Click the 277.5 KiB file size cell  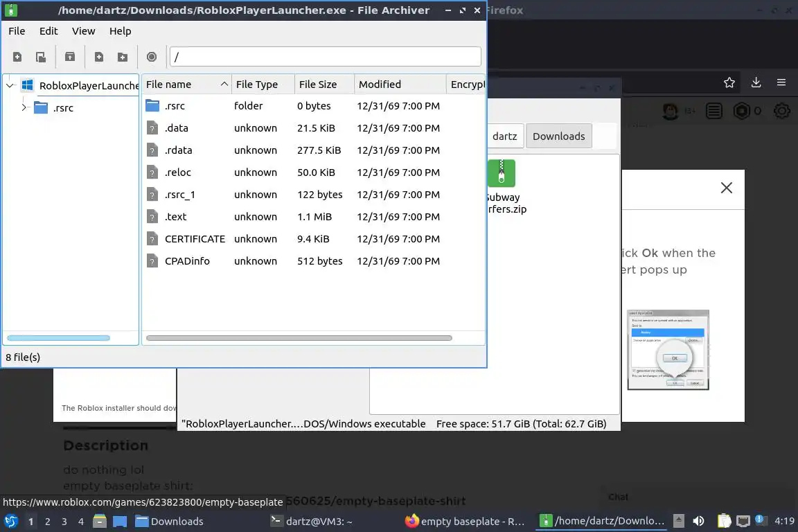(319, 150)
